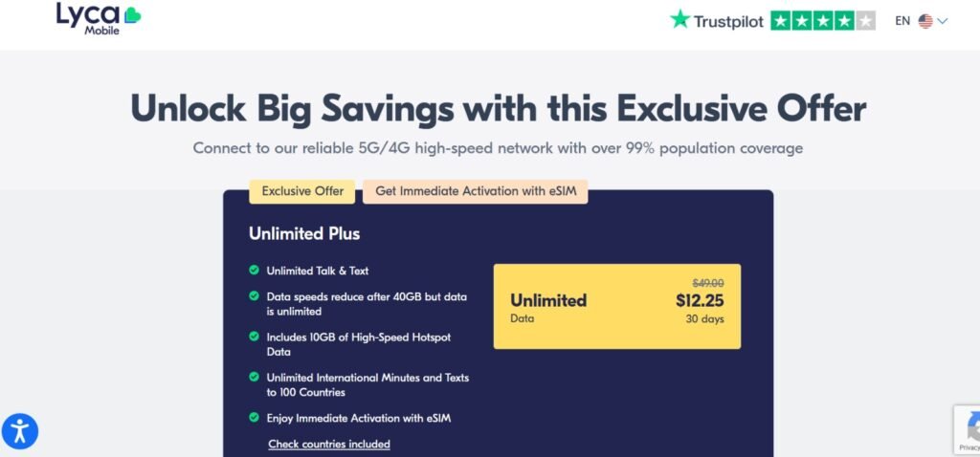Image resolution: width=980 pixels, height=457 pixels.
Task: Select the yellow Unlimited Data price card
Action: (x=616, y=306)
